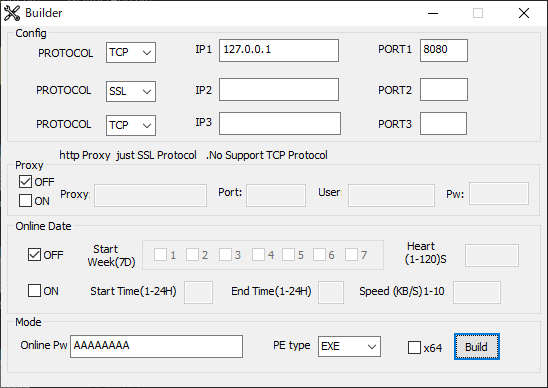Click the proxy Pw input field
This screenshot has height=388, width=548.
pos(499,193)
